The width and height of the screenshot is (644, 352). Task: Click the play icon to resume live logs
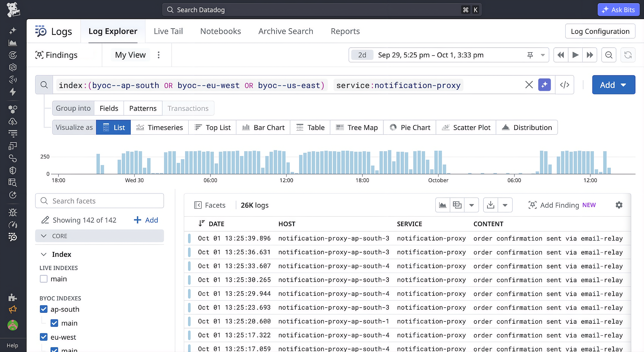coord(575,55)
